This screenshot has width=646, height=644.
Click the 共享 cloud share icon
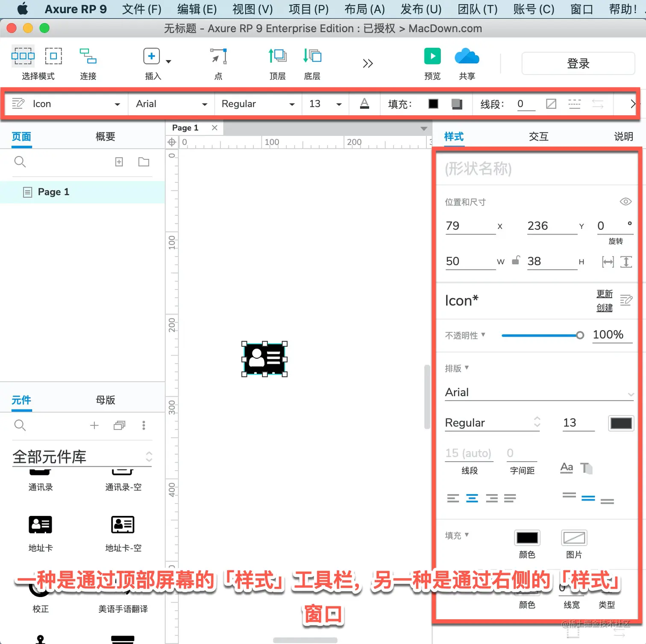point(467,56)
